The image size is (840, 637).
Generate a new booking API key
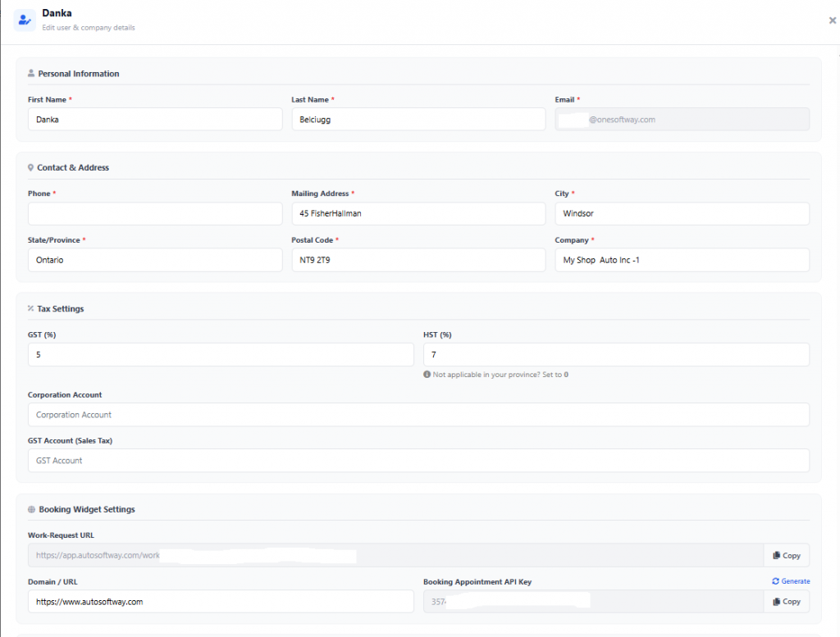tap(791, 581)
